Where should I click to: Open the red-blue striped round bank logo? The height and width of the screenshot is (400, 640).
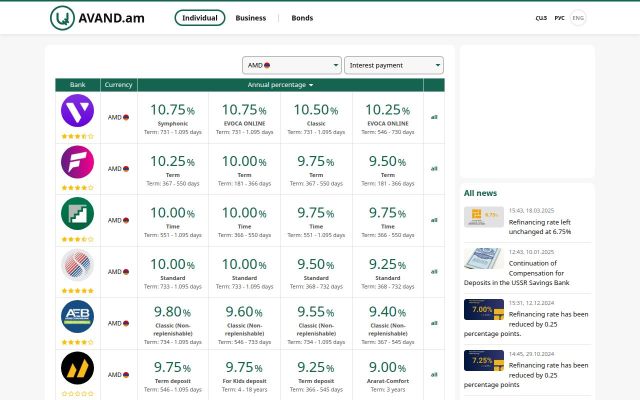click(x=78, y=265)
